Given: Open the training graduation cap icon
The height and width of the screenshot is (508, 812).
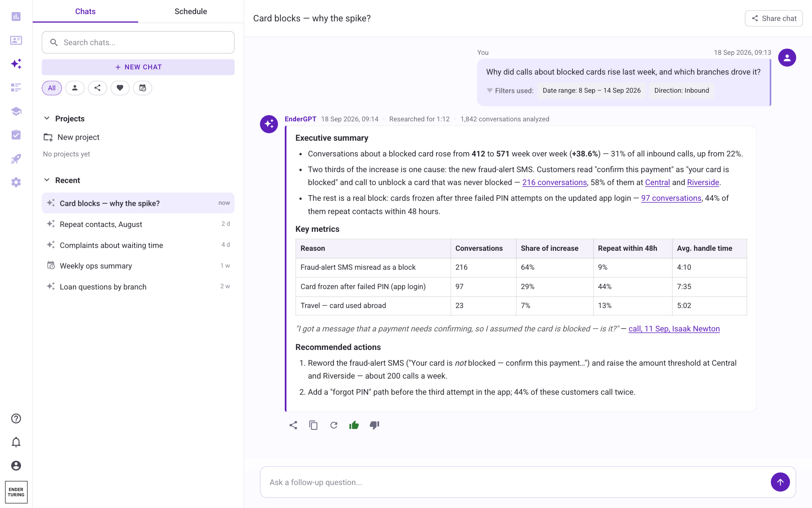Looking at the screenshot, I should (16, 111).
